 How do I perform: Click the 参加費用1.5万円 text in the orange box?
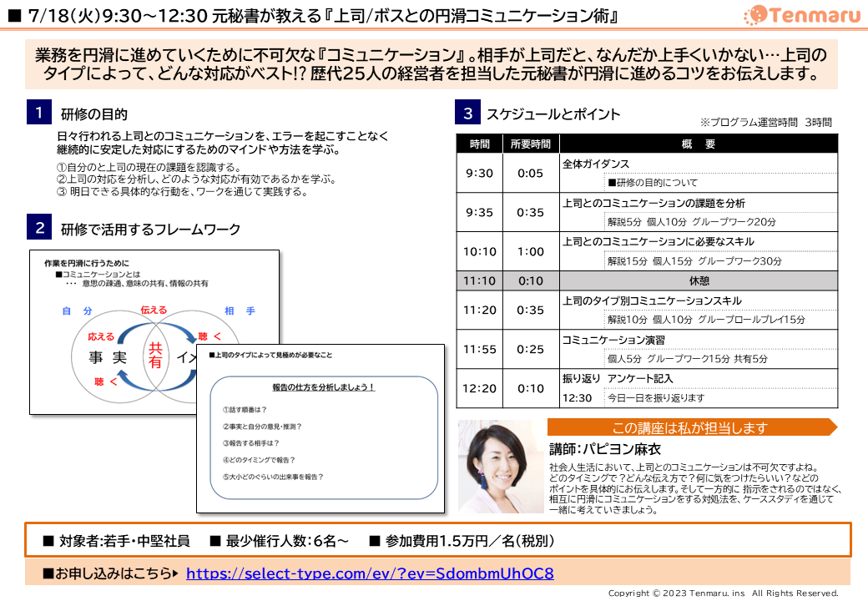pyautogui.click(x=462, y=541)
